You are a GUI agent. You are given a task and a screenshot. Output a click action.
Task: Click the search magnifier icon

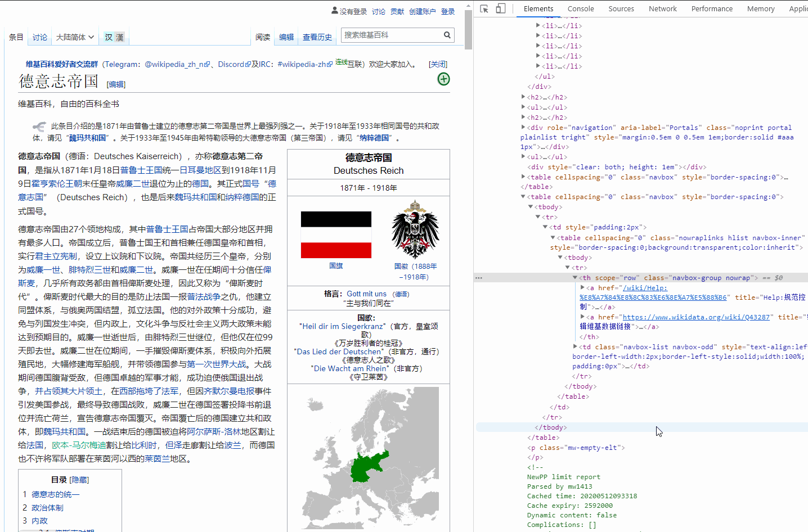pos(447,35)
